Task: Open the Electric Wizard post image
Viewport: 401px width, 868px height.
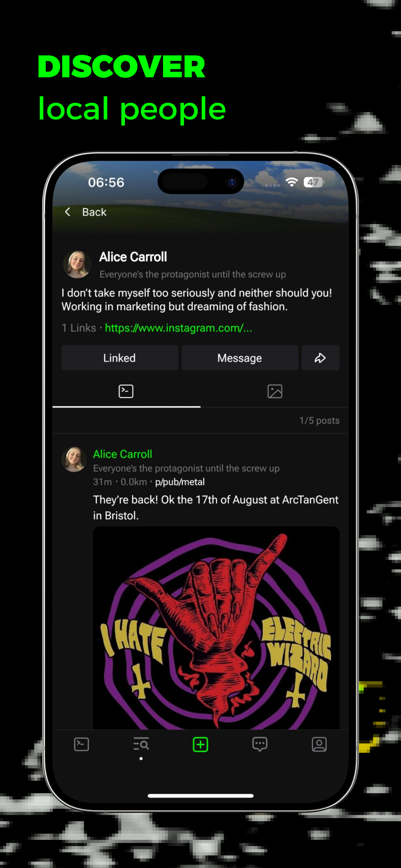Action: (x=216, y=628)
